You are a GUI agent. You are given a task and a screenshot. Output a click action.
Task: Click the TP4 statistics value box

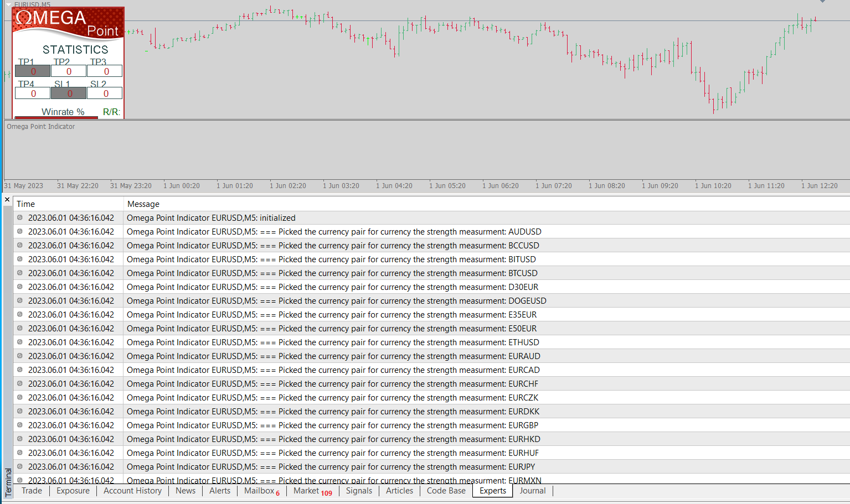point(33,93)
